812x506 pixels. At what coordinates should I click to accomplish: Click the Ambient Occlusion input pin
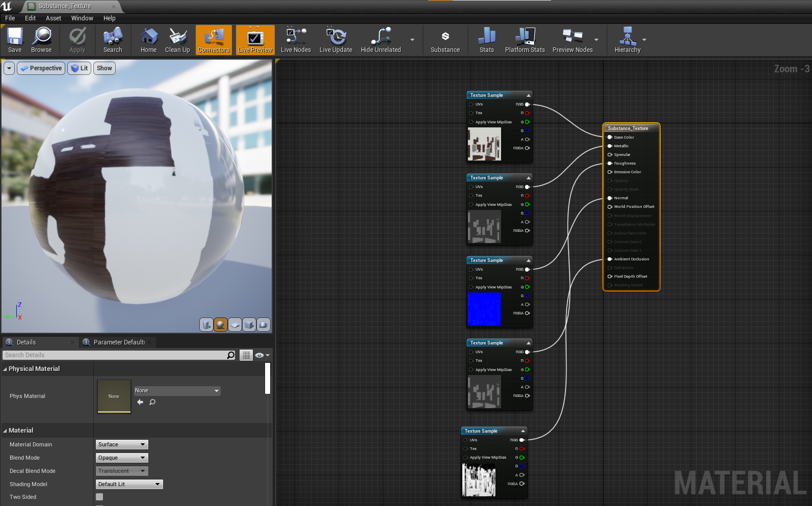tap(610, 259)
